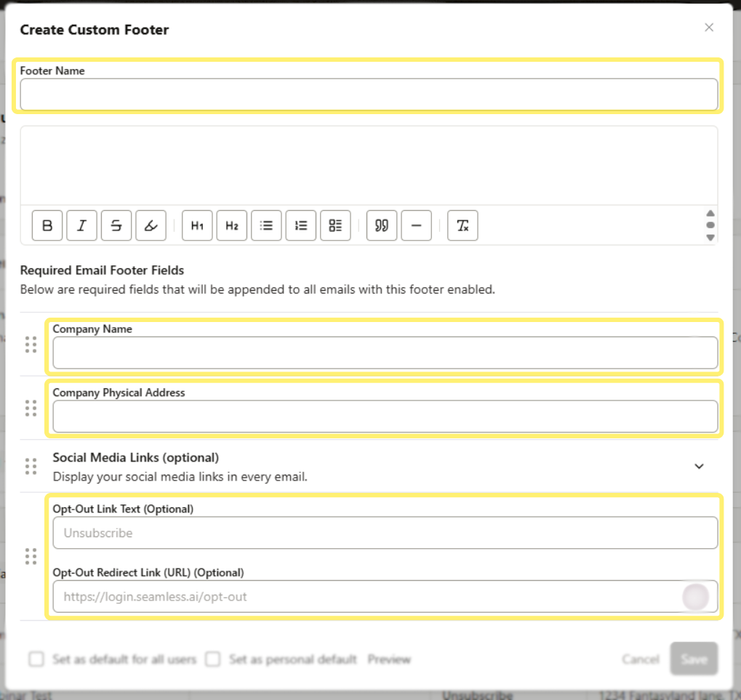
Task: Click inside the Footer Name field
Action: [x=368, y=94]
